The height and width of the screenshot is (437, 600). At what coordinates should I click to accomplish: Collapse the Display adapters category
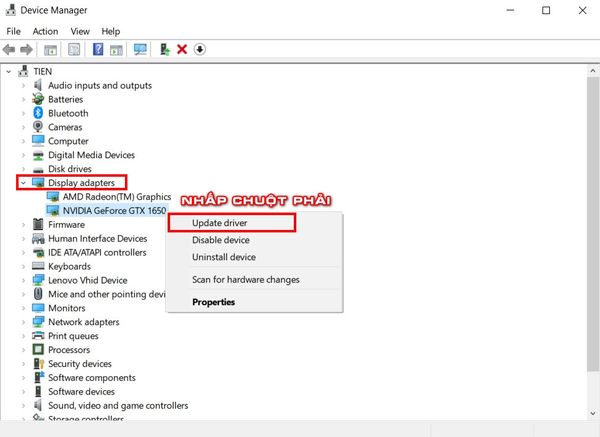(x=23, y=183)
